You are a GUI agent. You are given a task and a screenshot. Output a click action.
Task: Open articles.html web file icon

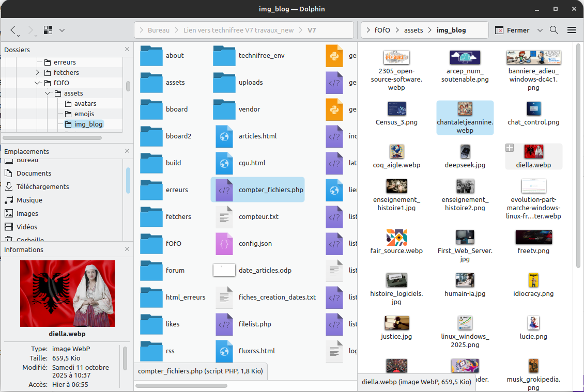click(224, 136)
